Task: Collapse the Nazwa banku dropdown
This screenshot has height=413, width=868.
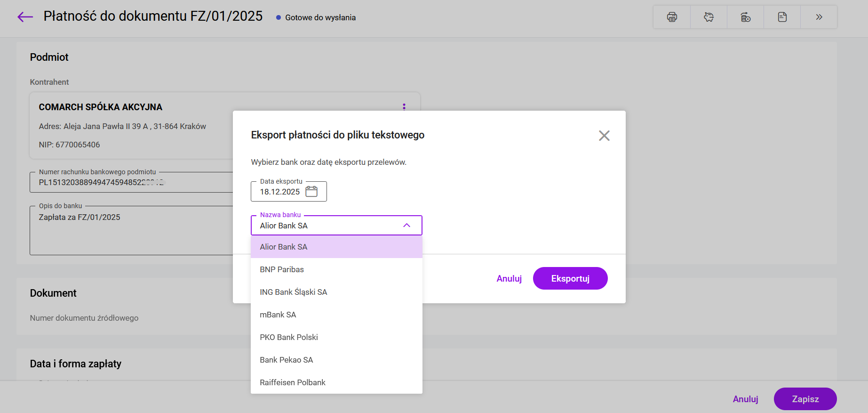Action: tap(406, 226)
